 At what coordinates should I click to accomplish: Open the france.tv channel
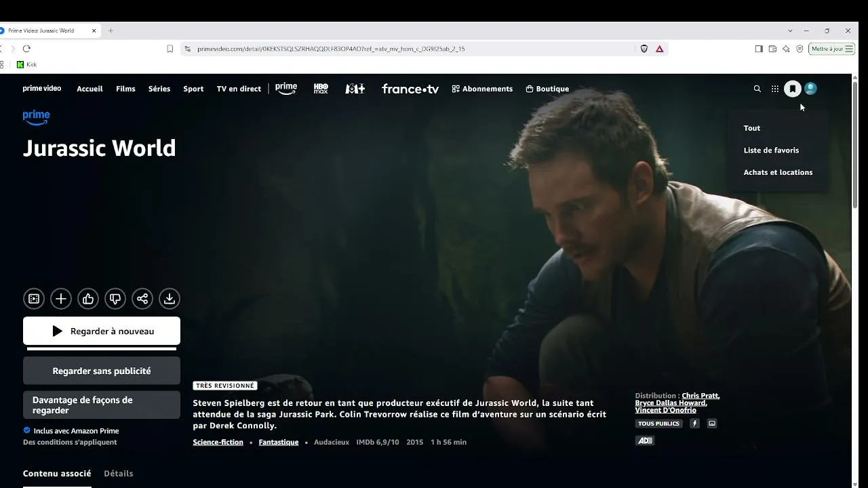coord(410,89)
